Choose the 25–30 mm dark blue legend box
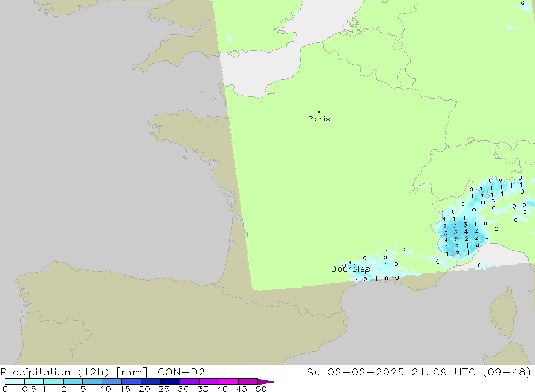The width and height of the screenshot is (535, 392). (x=170, y=381)
